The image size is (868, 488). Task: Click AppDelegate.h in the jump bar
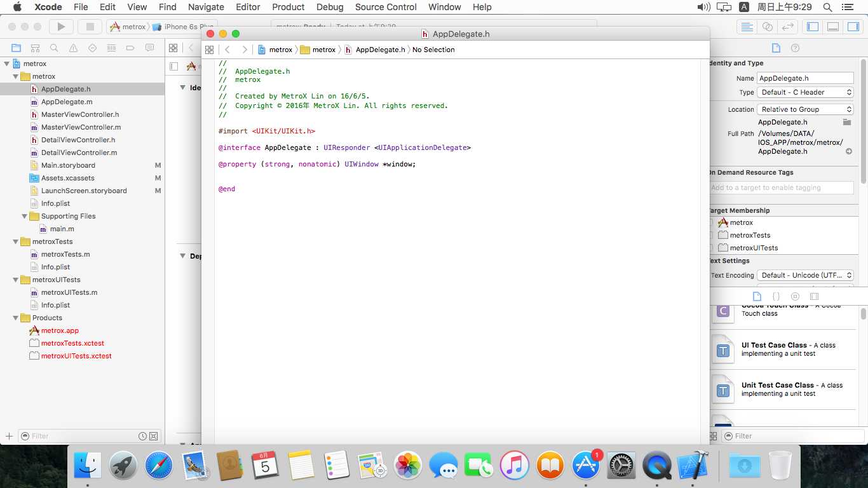click(x=375, y=50)
